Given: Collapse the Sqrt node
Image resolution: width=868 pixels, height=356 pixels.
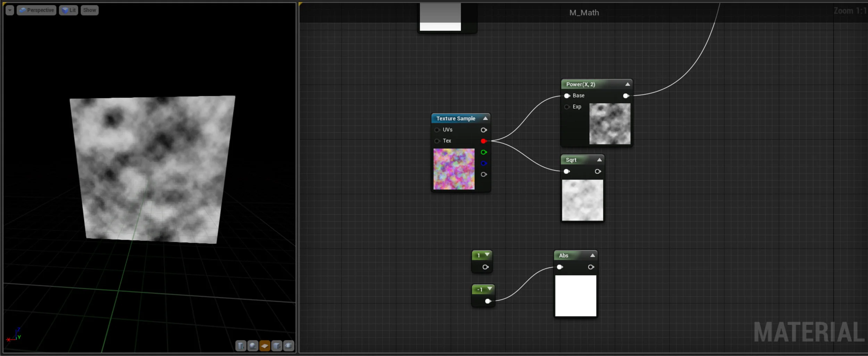Looking at the screenshot, I should pos(599,159).
